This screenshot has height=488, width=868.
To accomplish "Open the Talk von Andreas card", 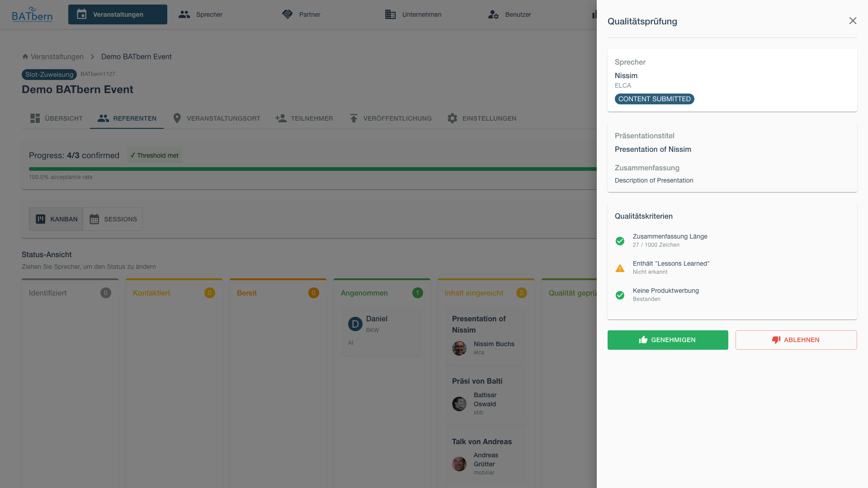I will tap(486, 457).
